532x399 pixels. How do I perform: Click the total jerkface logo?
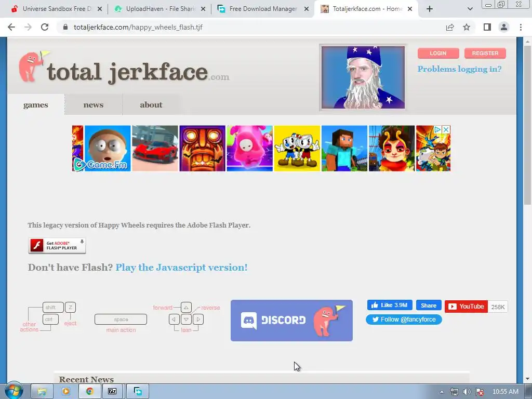[124, 68]
